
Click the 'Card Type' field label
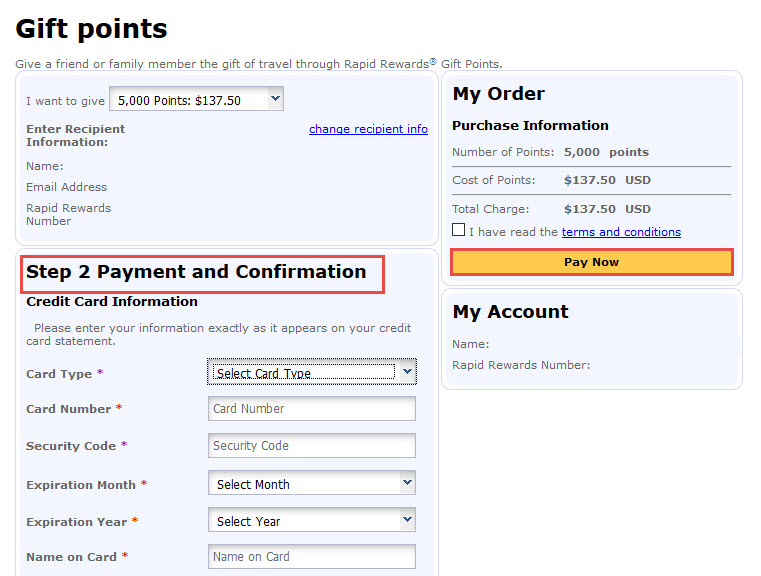pyautogui.click(x=59, y=374)
